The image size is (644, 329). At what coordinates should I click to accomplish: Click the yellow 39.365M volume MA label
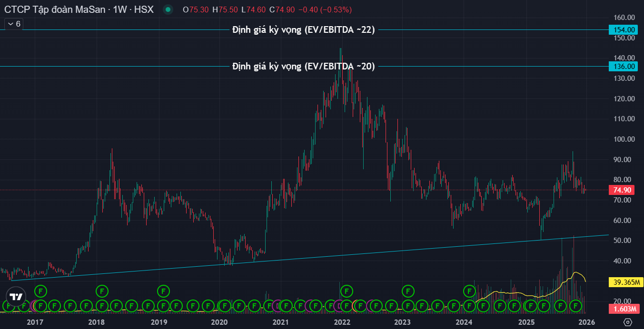point(626,282)
